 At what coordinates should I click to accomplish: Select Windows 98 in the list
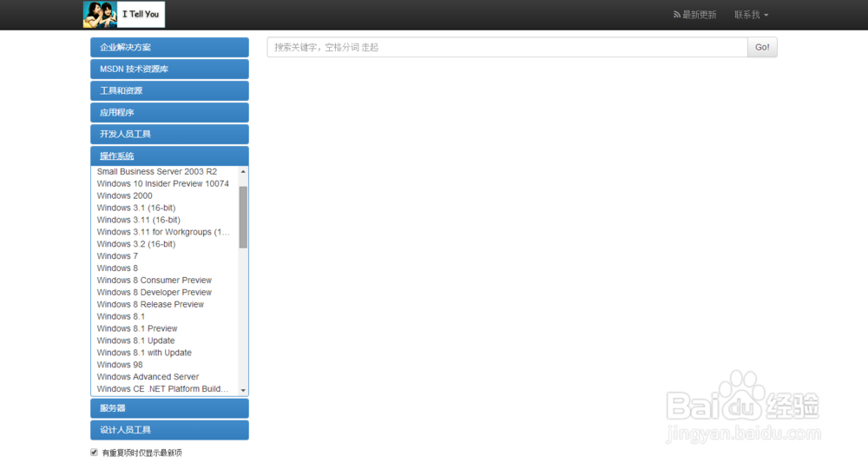(120, 365)
